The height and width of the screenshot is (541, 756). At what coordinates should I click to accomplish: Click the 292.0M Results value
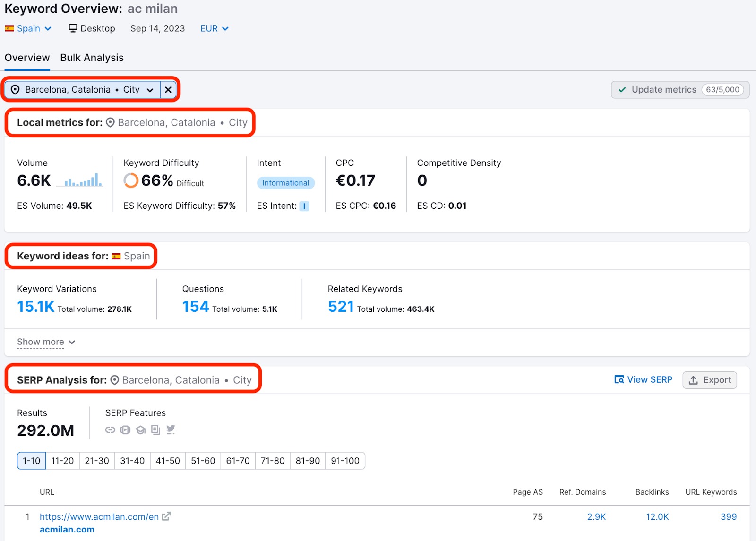click(46, 430)
